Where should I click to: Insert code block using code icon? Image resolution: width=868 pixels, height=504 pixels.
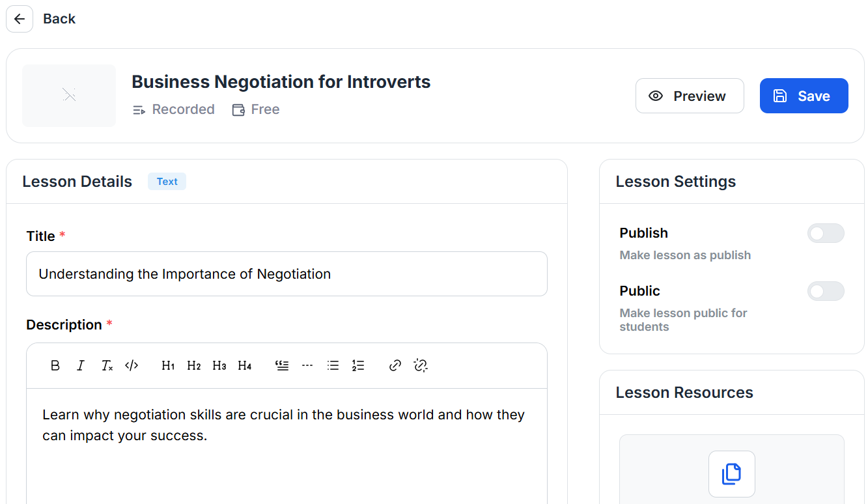[132, 366]
